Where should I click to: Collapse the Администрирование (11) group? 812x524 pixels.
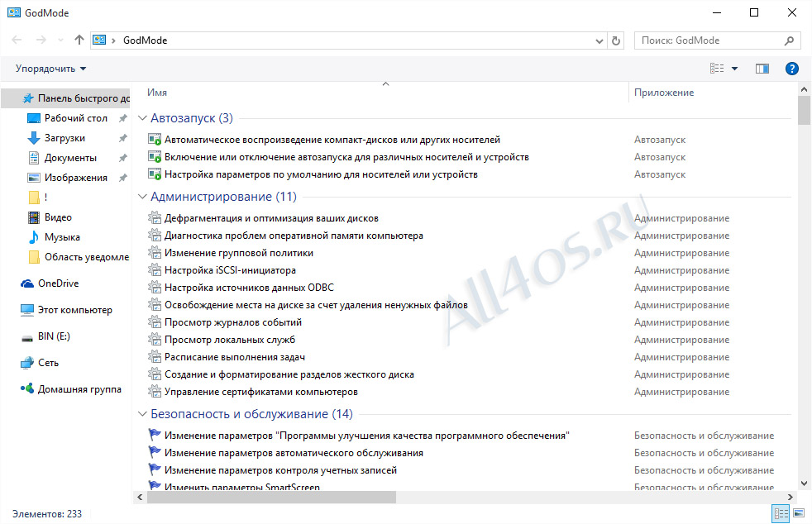(x=142, y=197)
